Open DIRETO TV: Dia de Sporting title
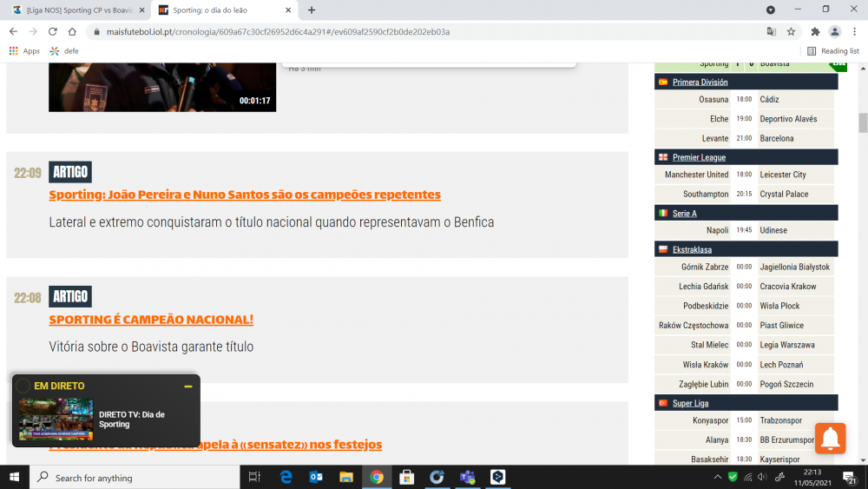Image resolution: width=868 pixels, height=489 pixels. (x=132, y=420)
